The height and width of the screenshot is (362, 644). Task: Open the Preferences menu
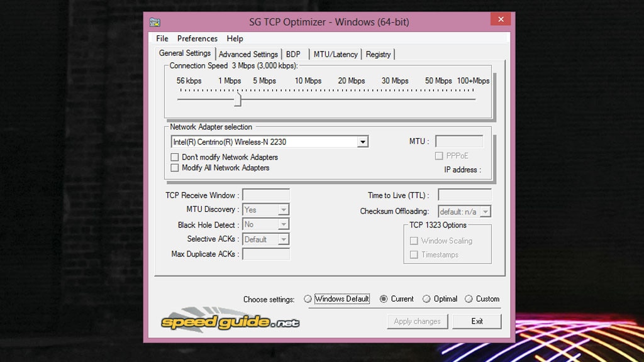click(x=197, y=38)
